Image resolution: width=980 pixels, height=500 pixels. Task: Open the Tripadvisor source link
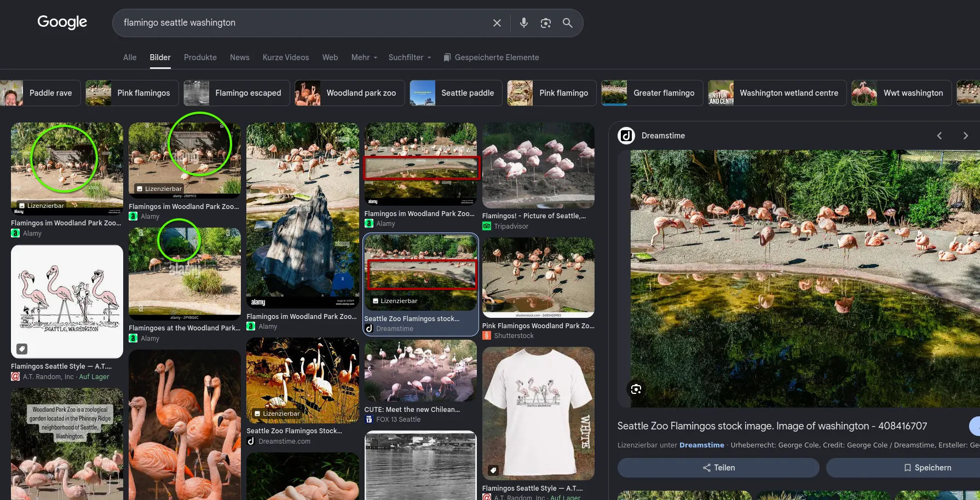[x=511, y=226]
